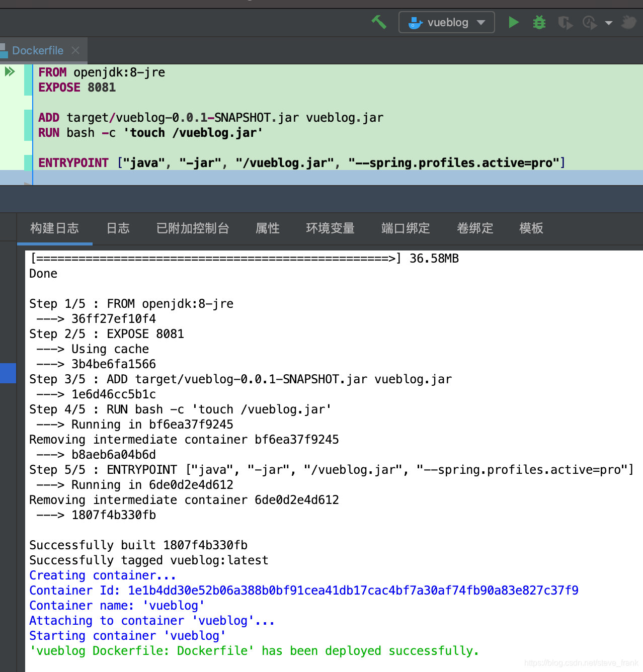Viewport: 643px width, 672px height.
Task: Click 'Successfully built 1807f4b330fb' line
Action: tap(138, 545)
